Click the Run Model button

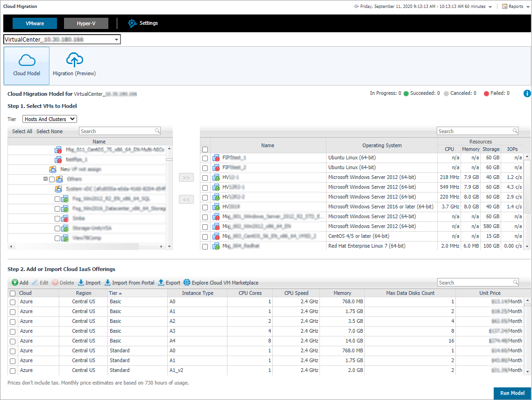(x=512, y=393)
